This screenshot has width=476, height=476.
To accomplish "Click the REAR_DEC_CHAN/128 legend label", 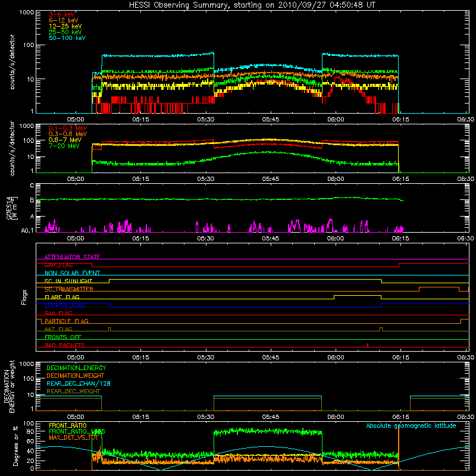I will 79,384.
